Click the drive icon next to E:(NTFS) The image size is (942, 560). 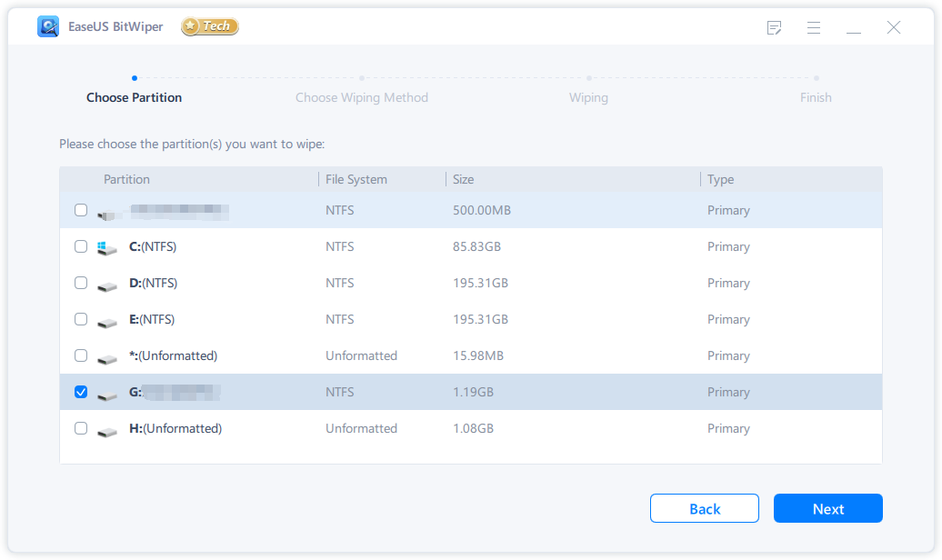coord(107,321)
